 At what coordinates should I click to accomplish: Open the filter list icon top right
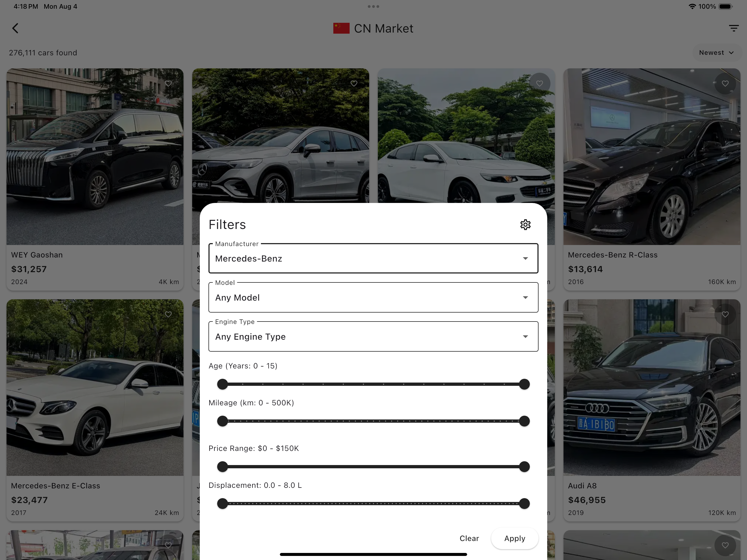click(733, 28)
